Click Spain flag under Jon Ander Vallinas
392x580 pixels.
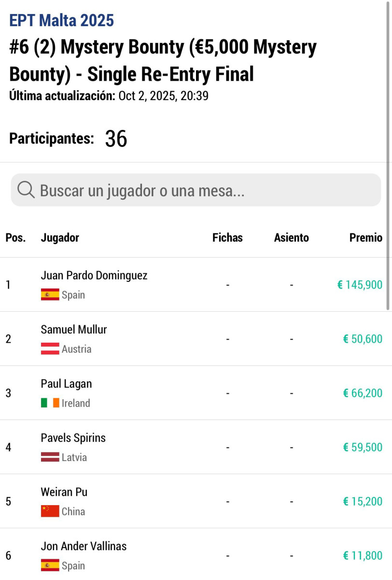point(50,565)
